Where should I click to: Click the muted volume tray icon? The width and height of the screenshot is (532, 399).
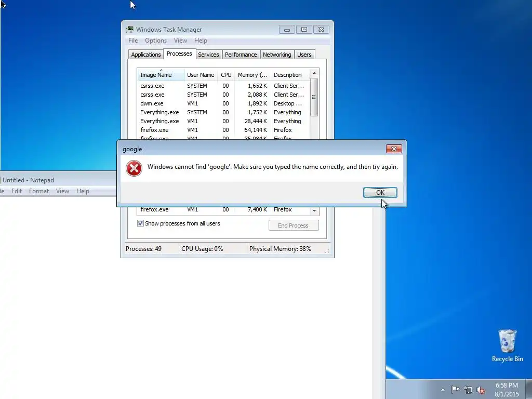pyautogui.click(x=481, y=390)
